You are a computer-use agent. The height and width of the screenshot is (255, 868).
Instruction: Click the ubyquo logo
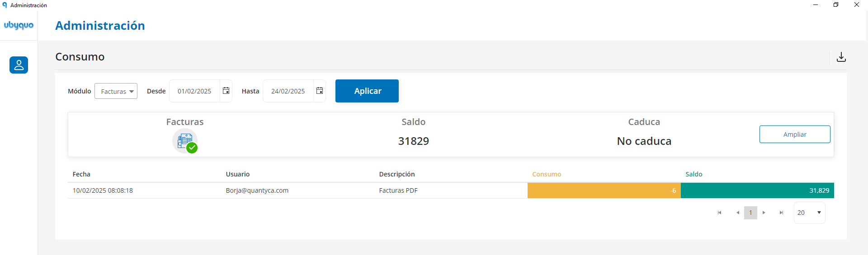coord(19,25)
